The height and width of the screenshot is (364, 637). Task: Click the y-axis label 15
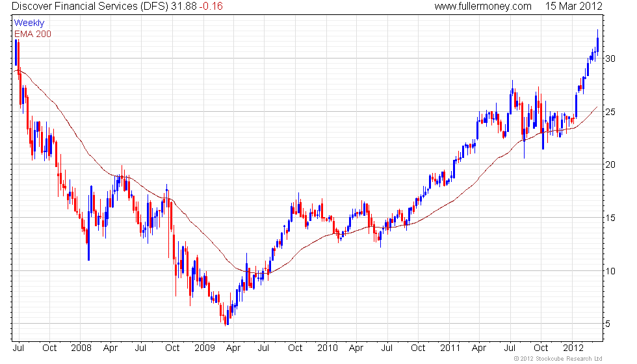point(610,218)
